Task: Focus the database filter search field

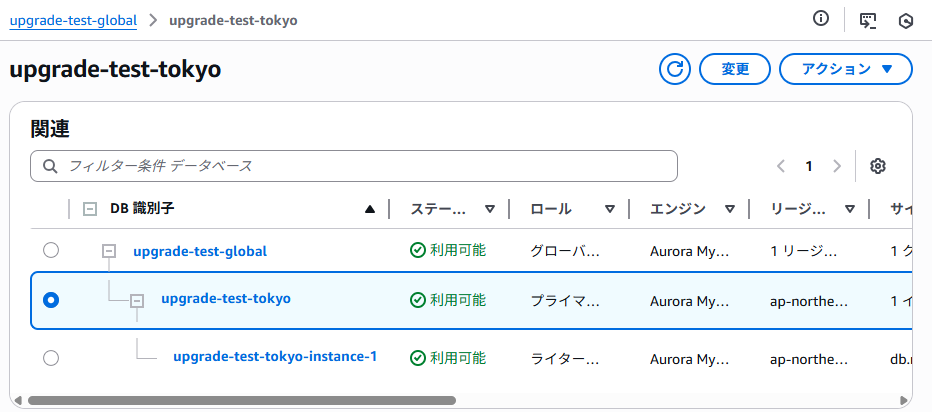Action: [354, 166]
